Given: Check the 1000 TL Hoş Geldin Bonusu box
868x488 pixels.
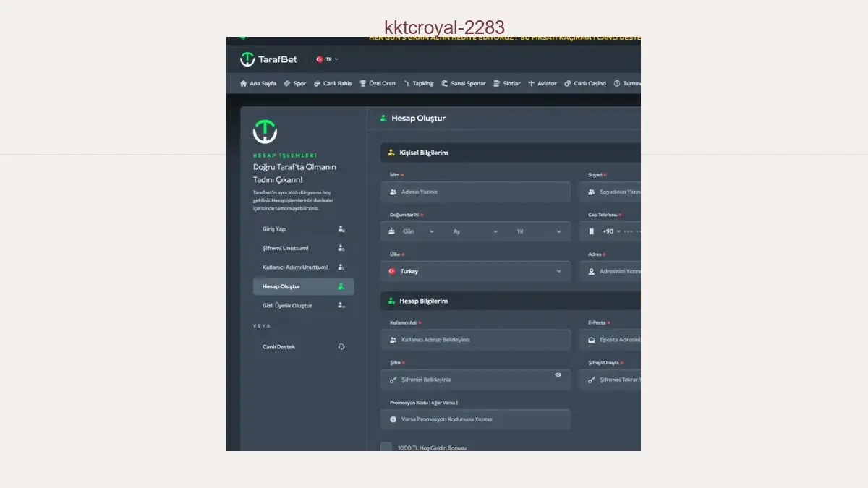Looking at the screenshot, I should point(386,448).
